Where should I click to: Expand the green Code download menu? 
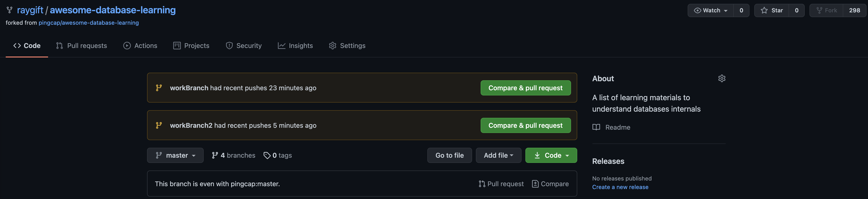pos(551,155)
